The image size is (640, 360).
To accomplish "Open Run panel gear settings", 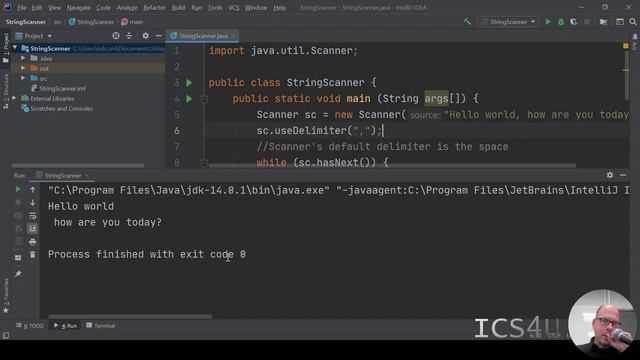I will click(610, 175).
